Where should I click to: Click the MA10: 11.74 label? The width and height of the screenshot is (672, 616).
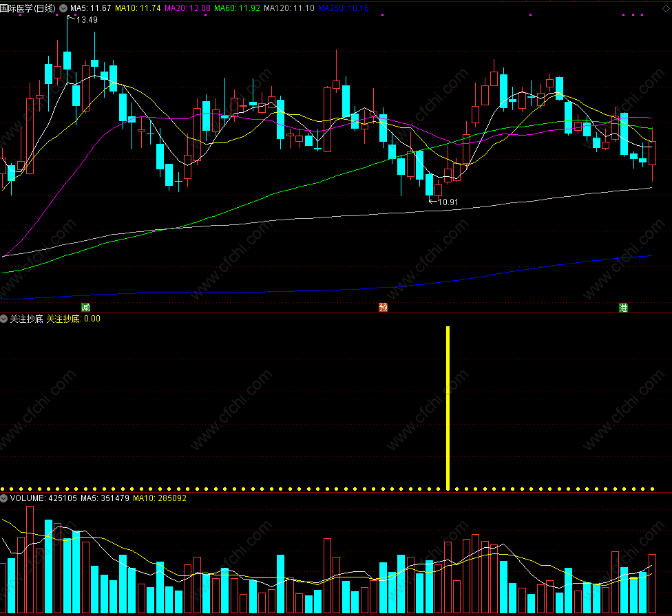[x=138, y=8]
